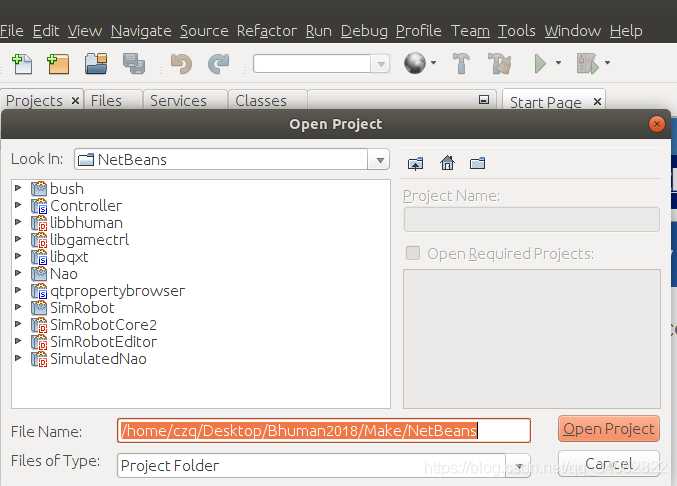Screen dimensions: 677x486
Task: Open the Debug Project dropdown arrow
Action: tap(607, 63)
